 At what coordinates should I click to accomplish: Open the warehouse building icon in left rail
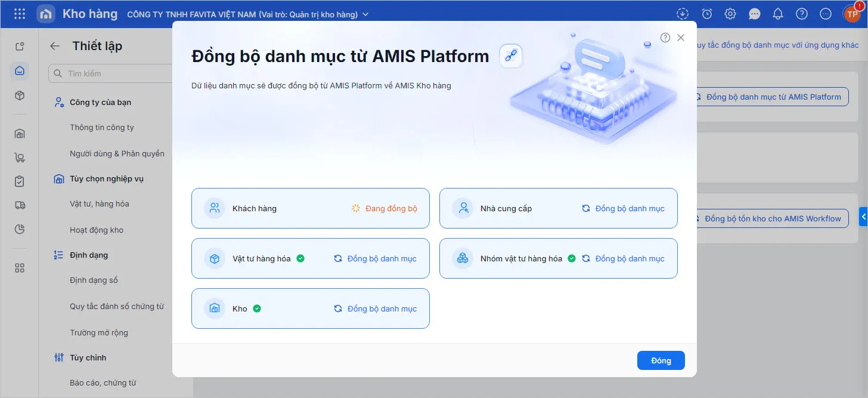[x=20, y=133]
